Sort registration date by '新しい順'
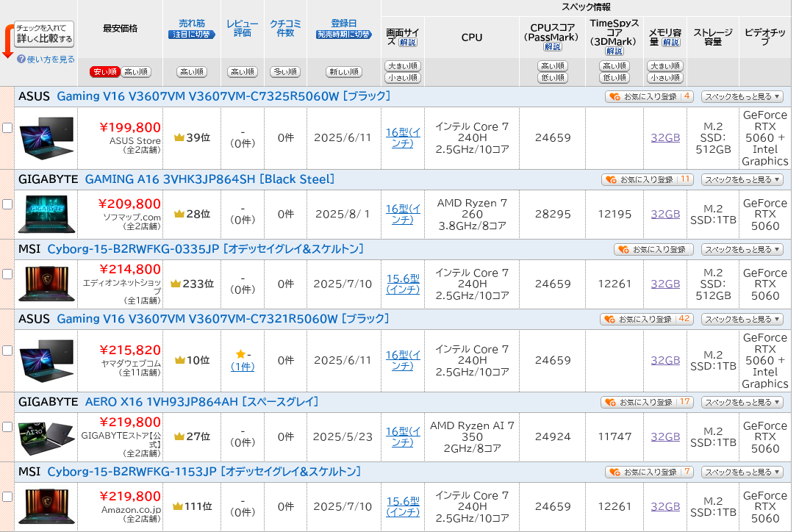 click(344, 72)
